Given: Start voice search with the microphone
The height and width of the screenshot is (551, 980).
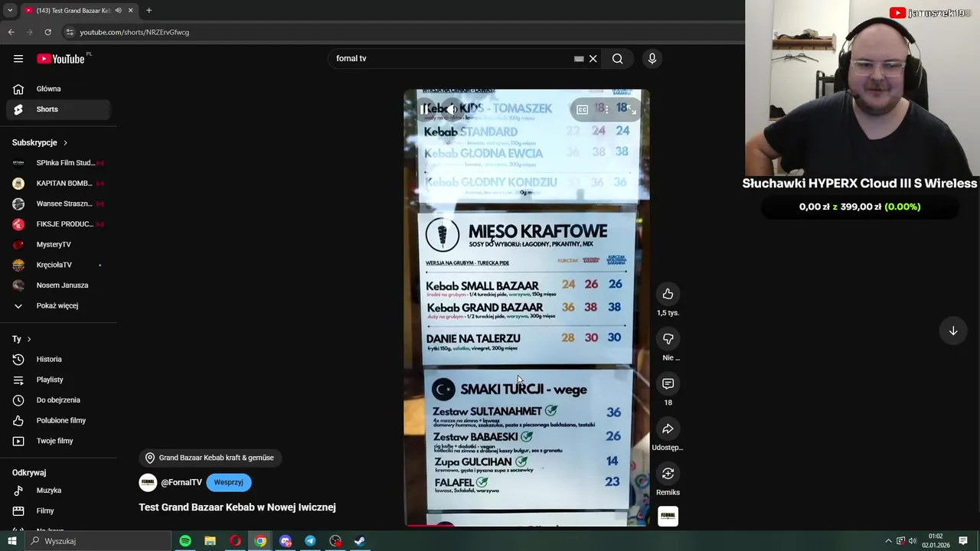Looking at the screenshot, I should click(652, 59).
